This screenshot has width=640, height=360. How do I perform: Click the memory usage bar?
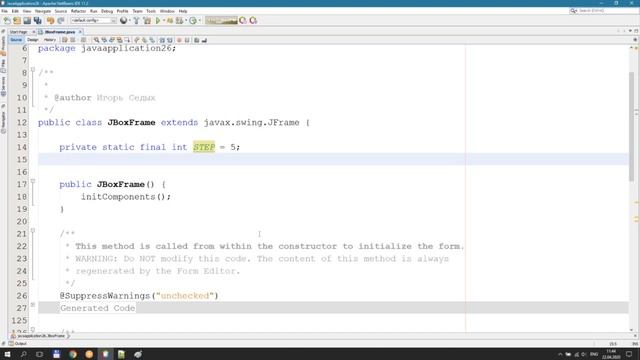tap(221, 20)
